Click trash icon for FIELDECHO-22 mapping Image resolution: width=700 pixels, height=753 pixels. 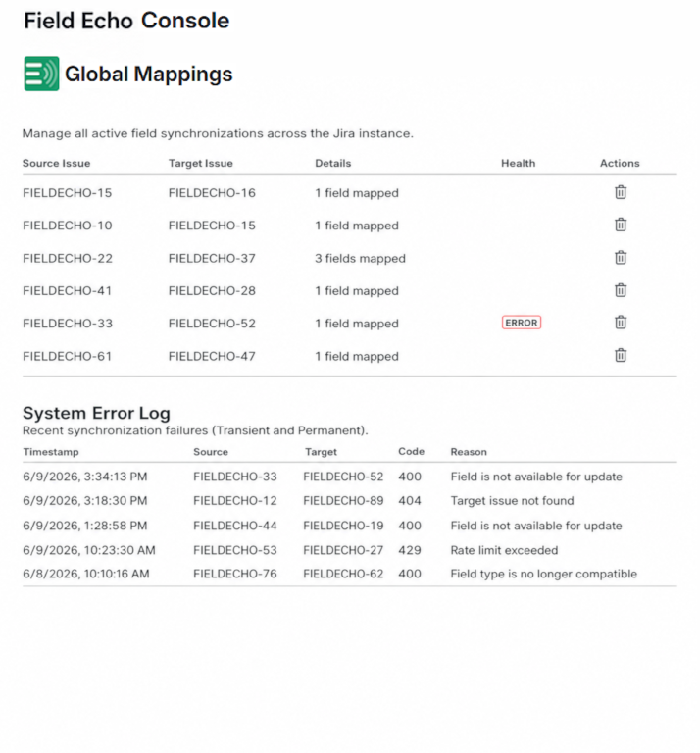coord(621,258)
